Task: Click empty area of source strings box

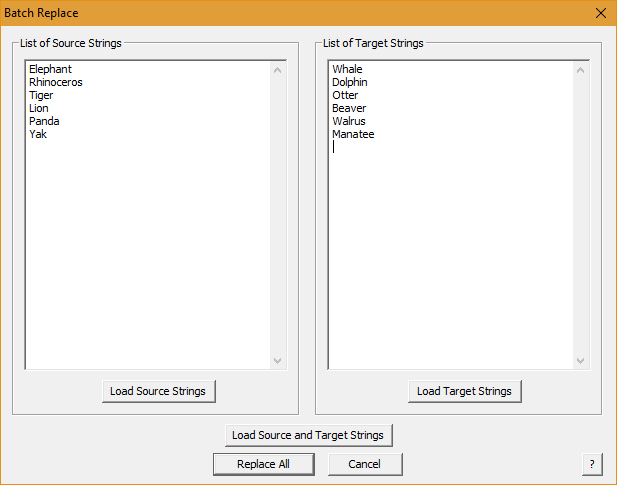Action: pos(150,252)
